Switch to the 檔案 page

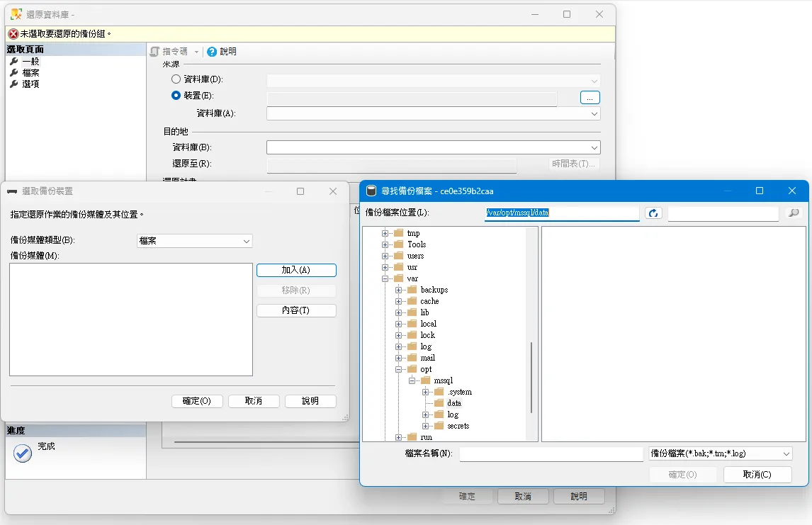coord(31,72)
